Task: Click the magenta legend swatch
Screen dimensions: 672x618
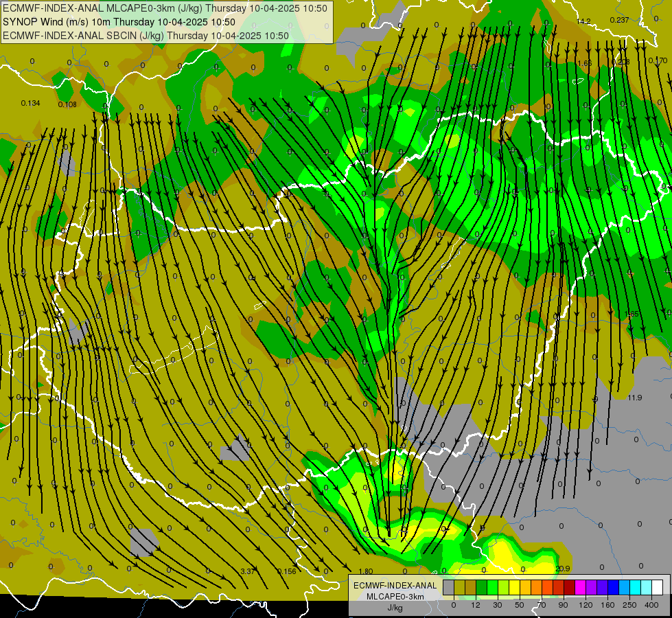Action: [x=580, y=588]
